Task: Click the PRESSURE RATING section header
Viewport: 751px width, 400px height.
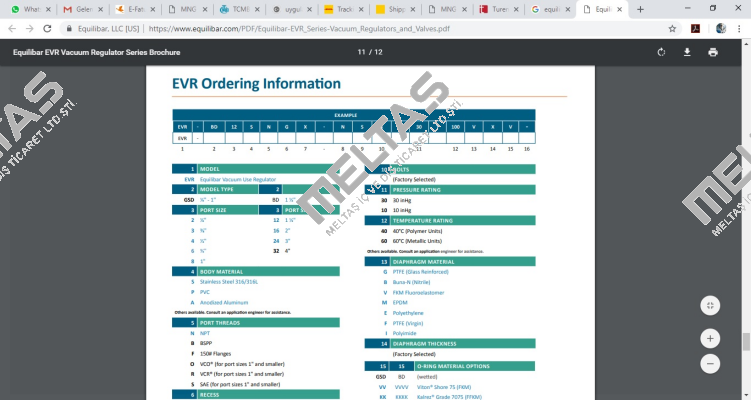Action: pyautogui.click(x=450, y=190)
